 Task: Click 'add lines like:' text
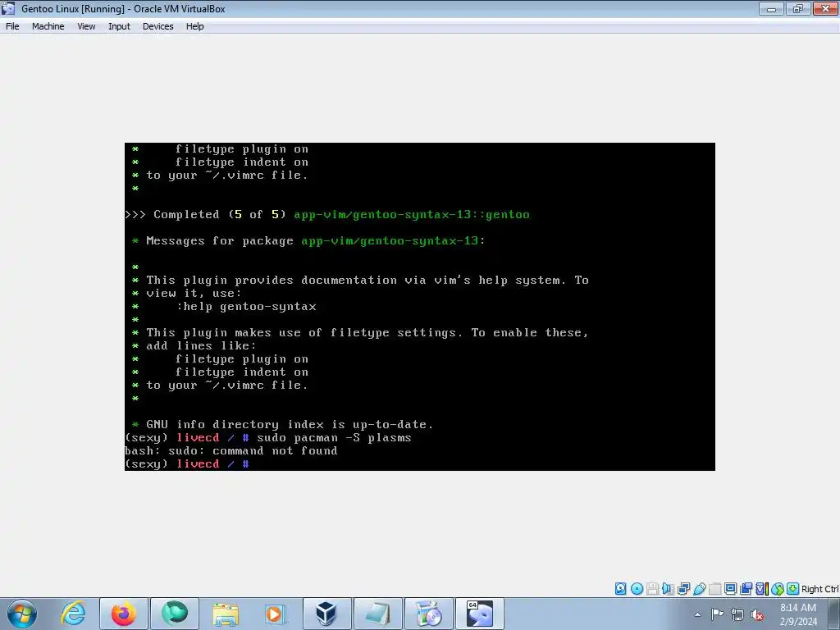coord(201,346)
